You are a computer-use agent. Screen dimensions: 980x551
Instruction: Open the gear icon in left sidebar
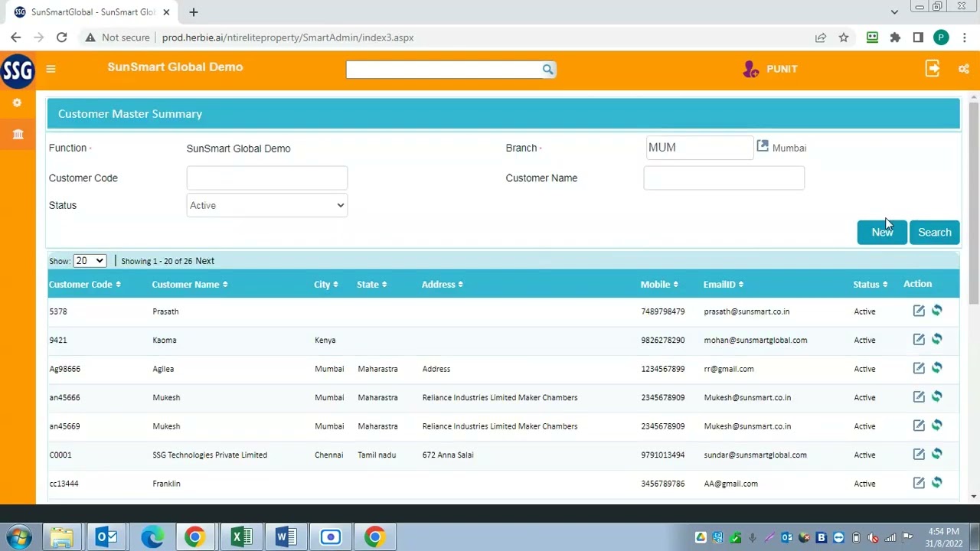(x=17, y=103)
